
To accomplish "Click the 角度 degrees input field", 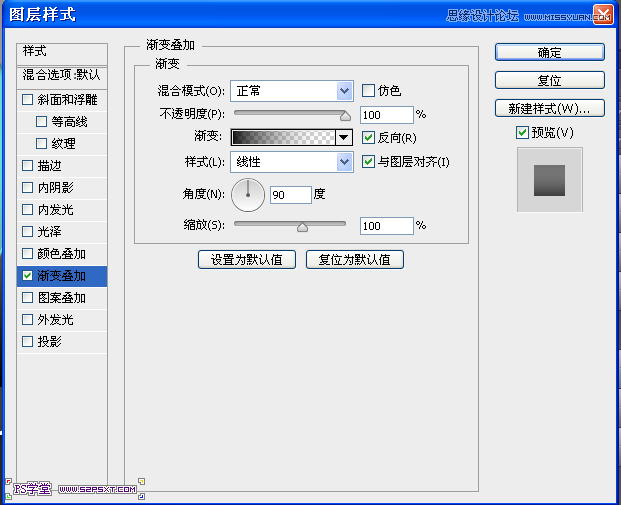I will tap(291, 195).
